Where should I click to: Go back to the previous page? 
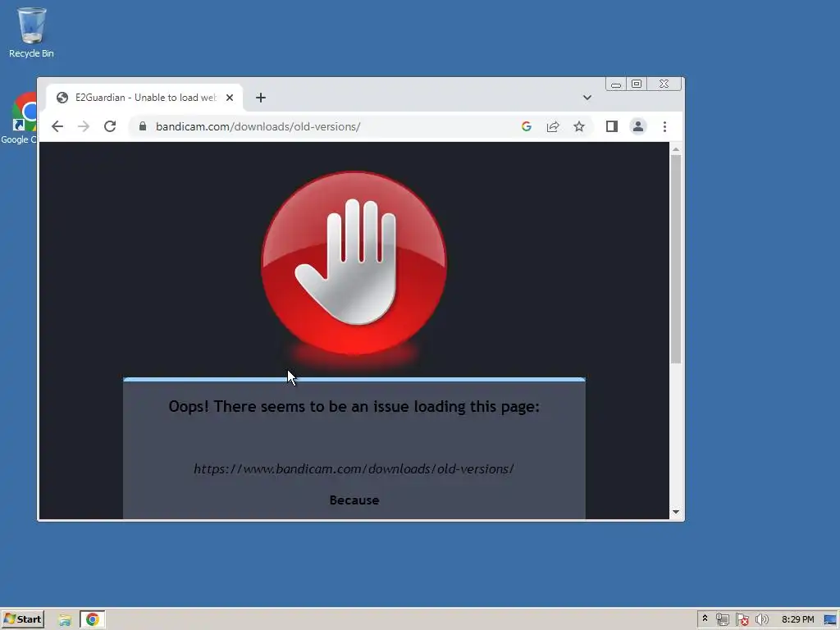tap(57, 126)
